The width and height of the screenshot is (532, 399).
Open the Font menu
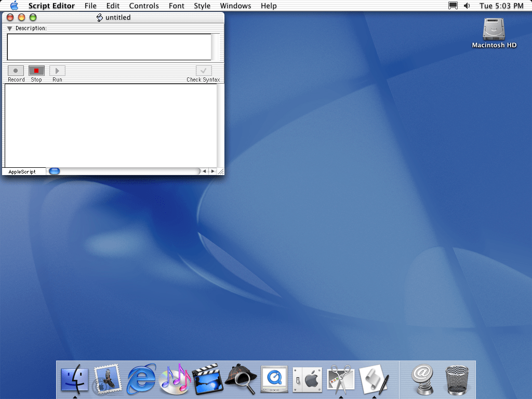coord(177,6)
